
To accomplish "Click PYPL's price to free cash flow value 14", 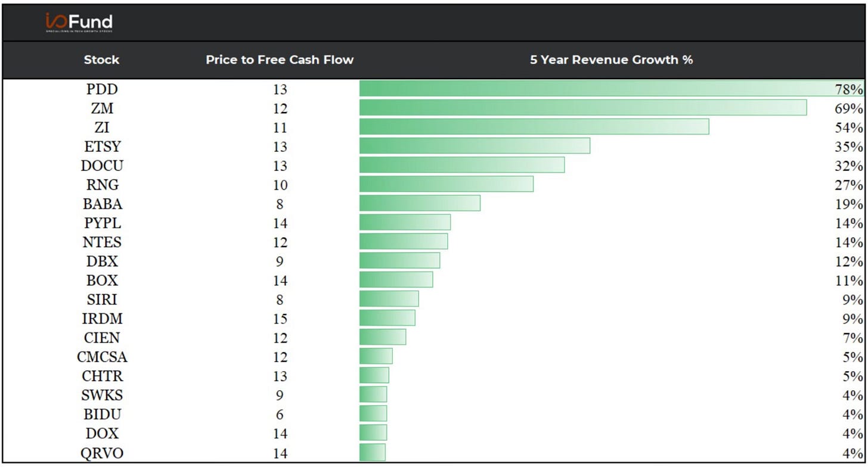I will (x=280, y=223).
